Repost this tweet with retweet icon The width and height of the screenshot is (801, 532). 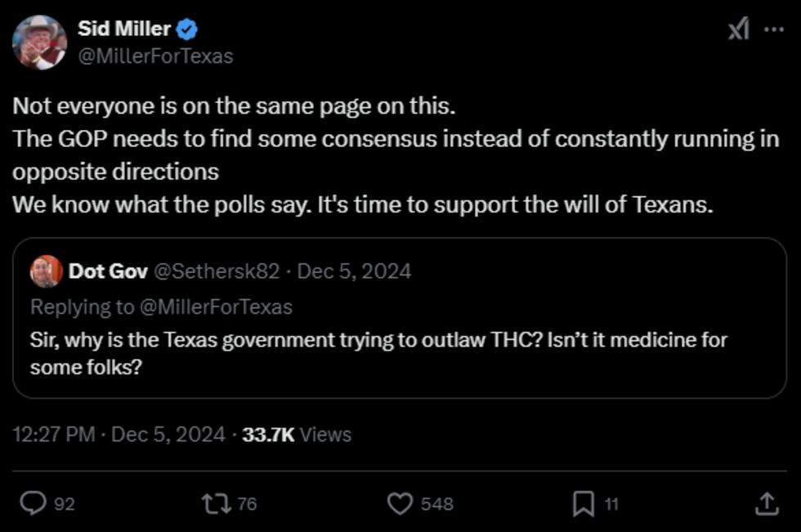(214, 503)
